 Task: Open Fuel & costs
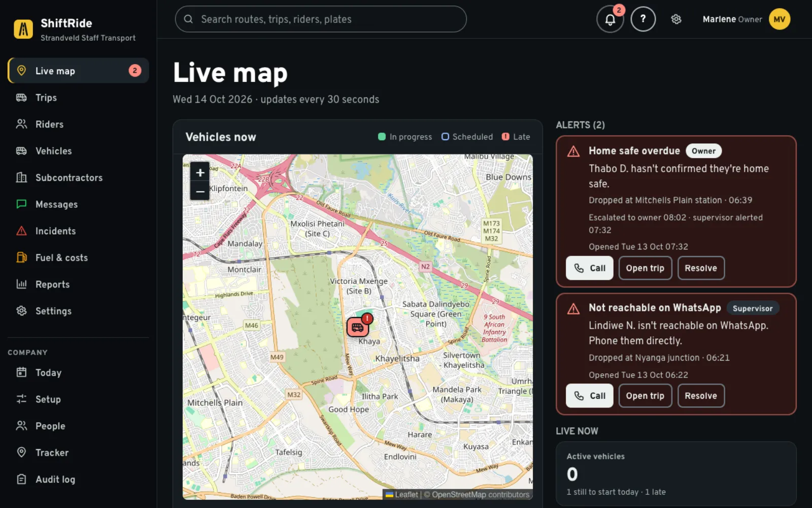(x=79, y=258)
